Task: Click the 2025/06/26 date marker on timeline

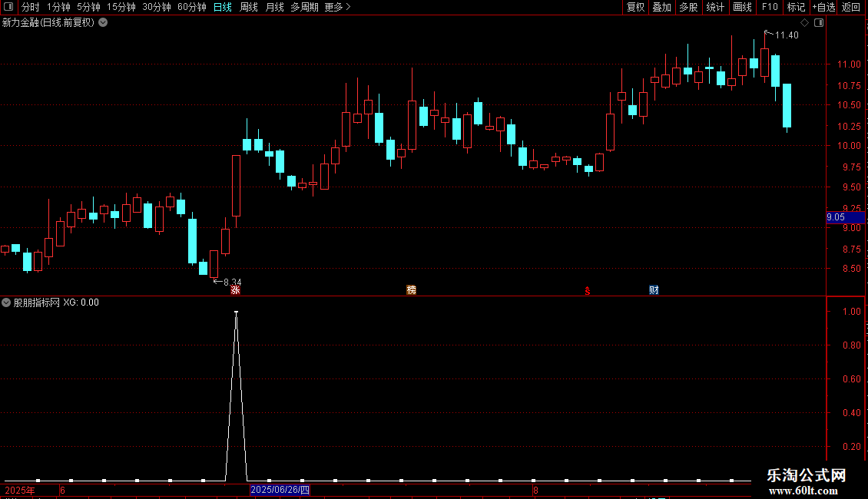Action: [x=280, y=490]
